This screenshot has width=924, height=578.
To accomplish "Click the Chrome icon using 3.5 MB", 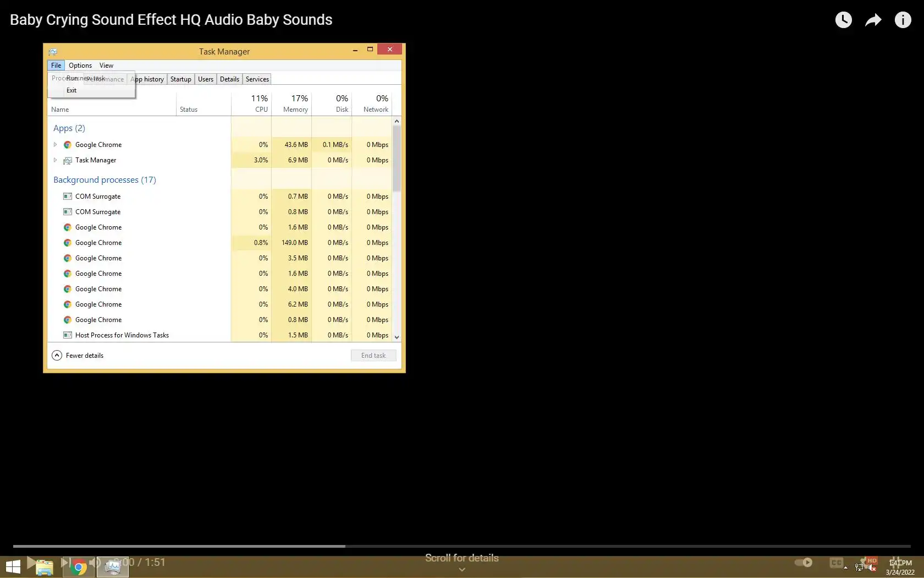I will pyautogui.click(x=68, y=258).
